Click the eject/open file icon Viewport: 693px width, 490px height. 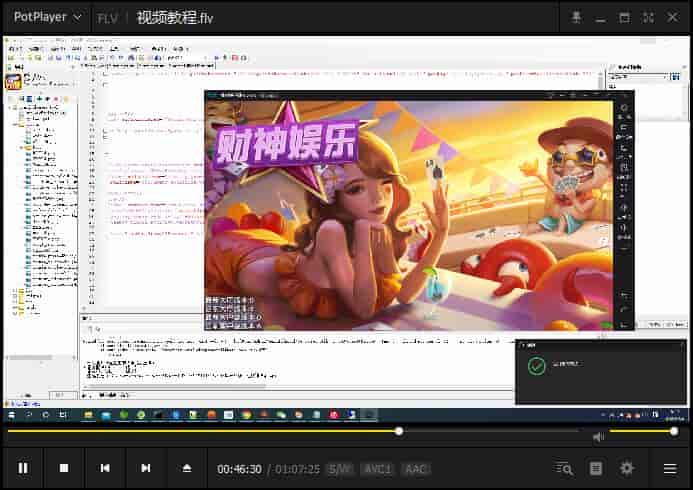tap(187, 468)
